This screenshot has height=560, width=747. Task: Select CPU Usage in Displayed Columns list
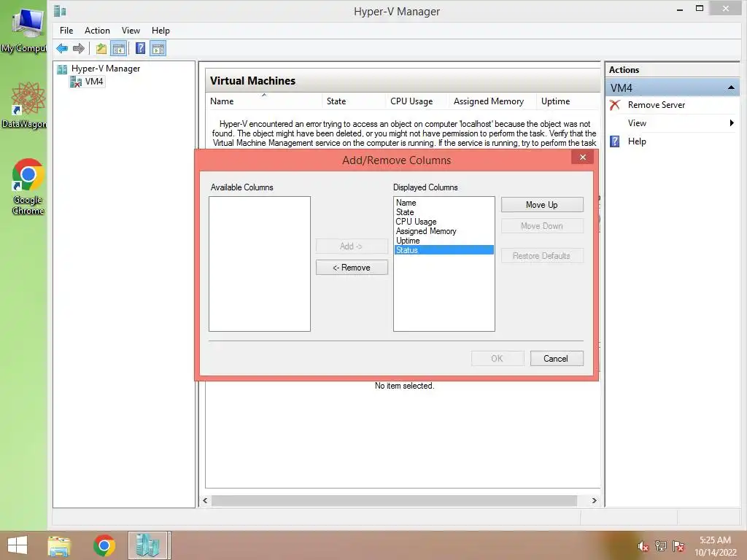[444, 222]
